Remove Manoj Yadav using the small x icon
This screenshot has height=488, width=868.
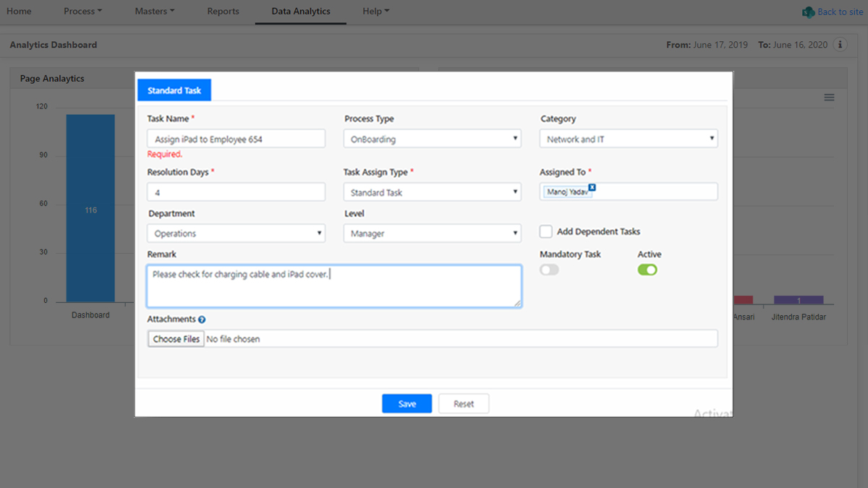tap(592, 187)
